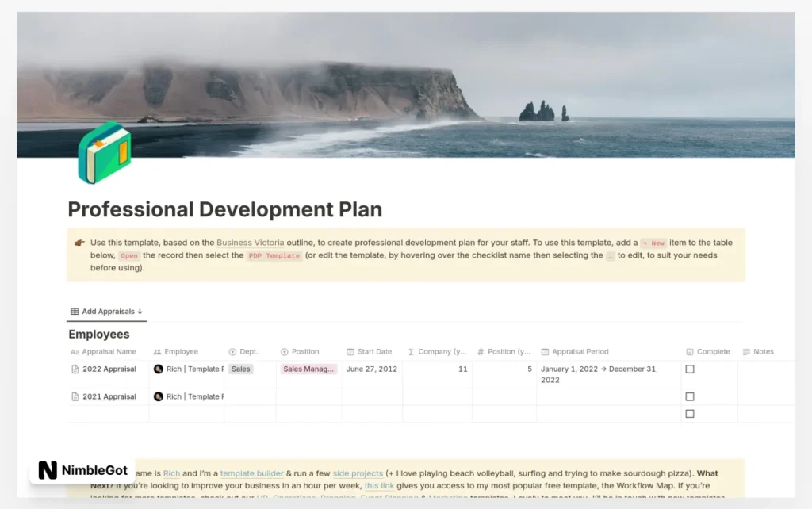Tick the Complete checkbox for 2022 Appraisal
Image resolution: width=812 pixels, height=509 pixels.
click(690, 369)
